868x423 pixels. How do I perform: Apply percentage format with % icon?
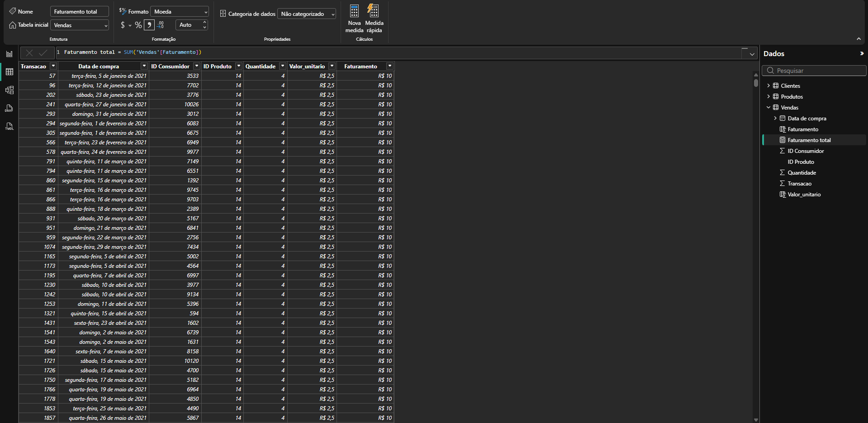point(138,25)
